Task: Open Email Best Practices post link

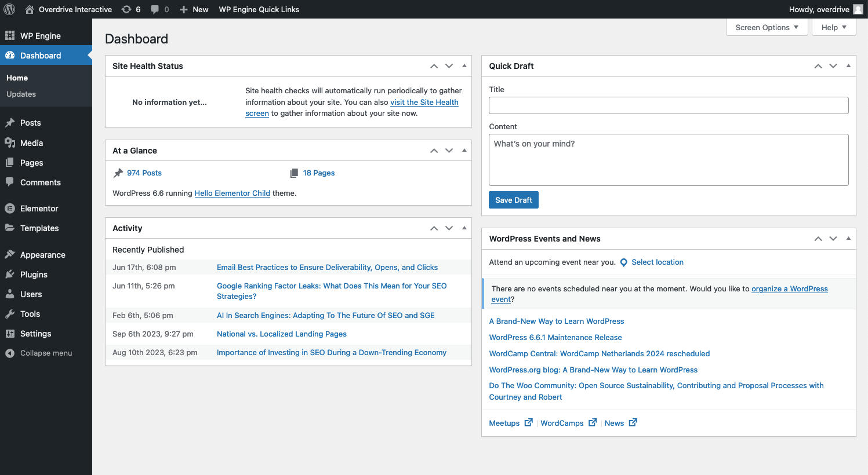Action: point(328,268)
